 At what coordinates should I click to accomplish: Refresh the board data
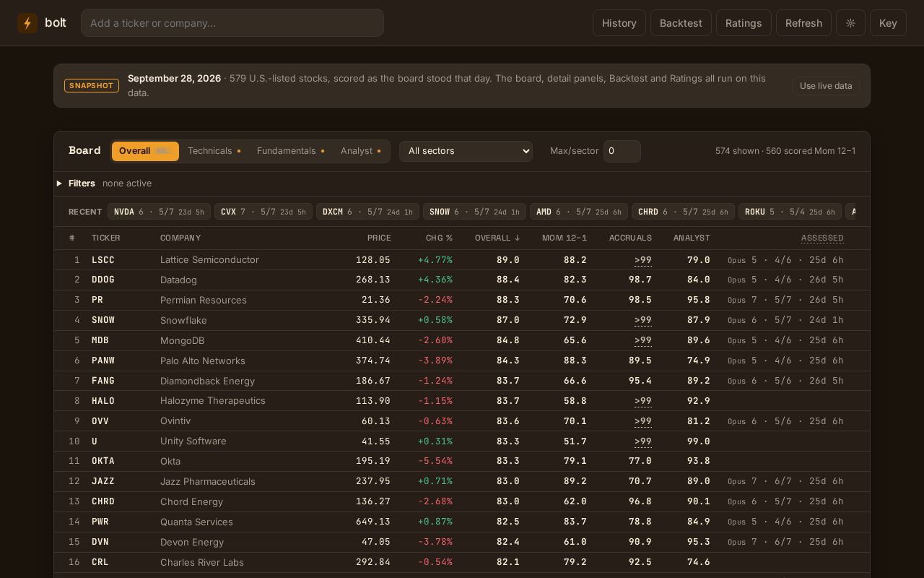(x=803, y=23)
